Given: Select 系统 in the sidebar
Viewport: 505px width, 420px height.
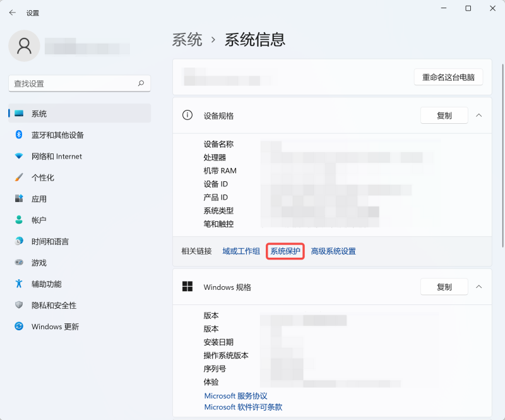Looking at the screenshot, I should point(80,114).
